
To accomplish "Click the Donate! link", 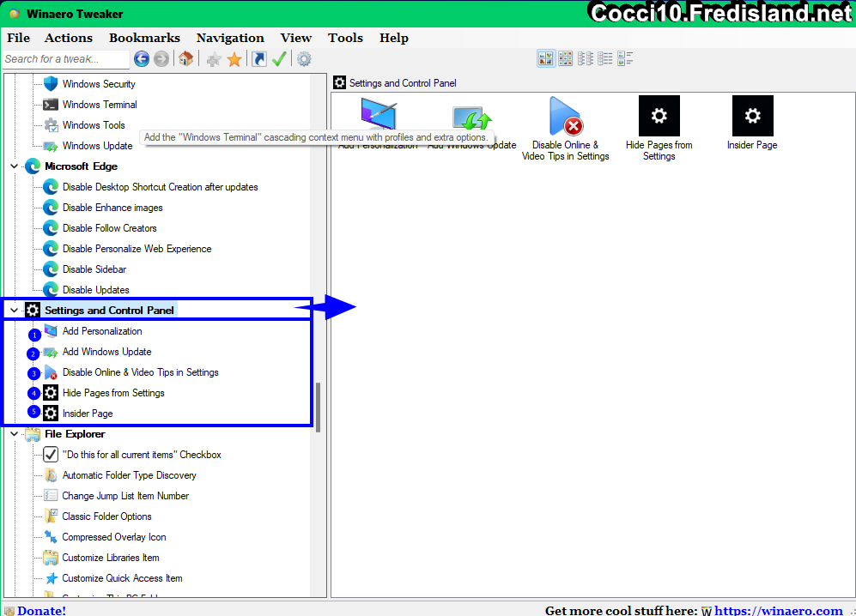I will click(x=41, y=611).
